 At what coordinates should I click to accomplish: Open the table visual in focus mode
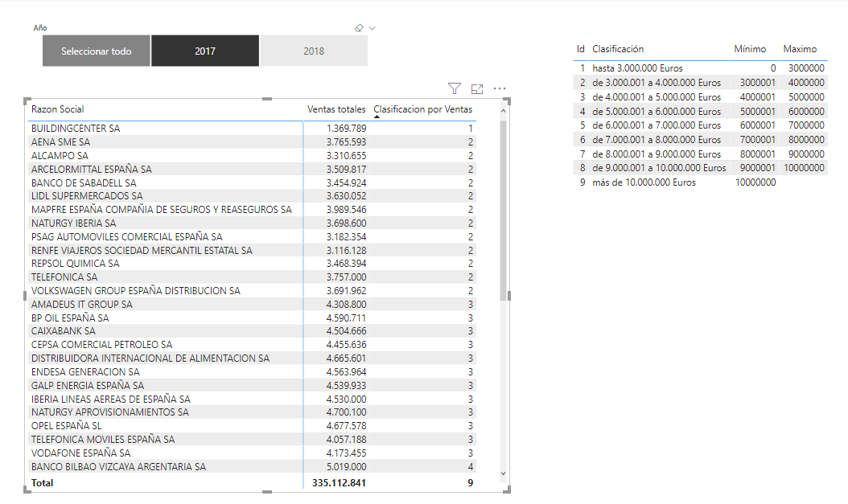click(478, 89)
